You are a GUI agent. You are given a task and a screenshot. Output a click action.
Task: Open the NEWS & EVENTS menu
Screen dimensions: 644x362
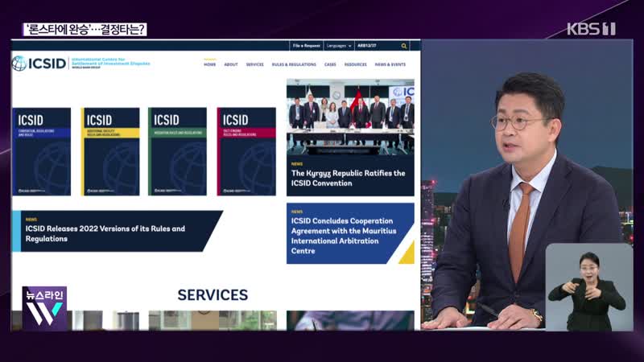pyautogui.click(x=390, y=64)
